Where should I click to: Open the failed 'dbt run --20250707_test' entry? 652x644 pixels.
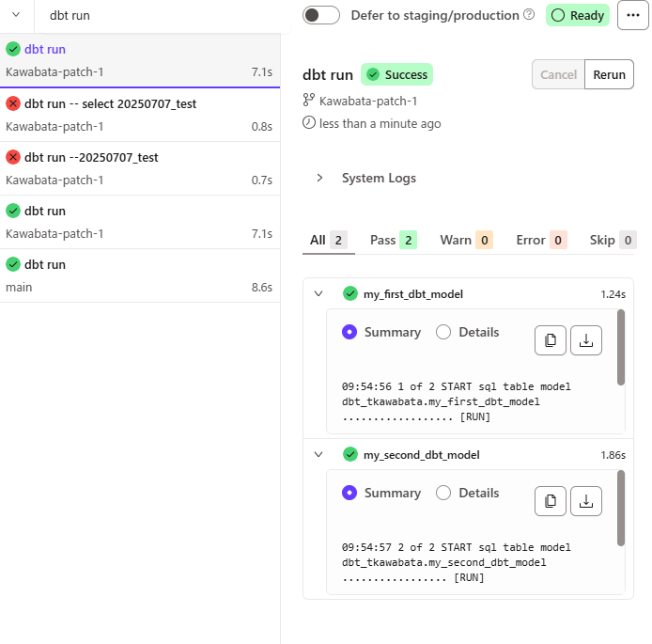point(140,168)
